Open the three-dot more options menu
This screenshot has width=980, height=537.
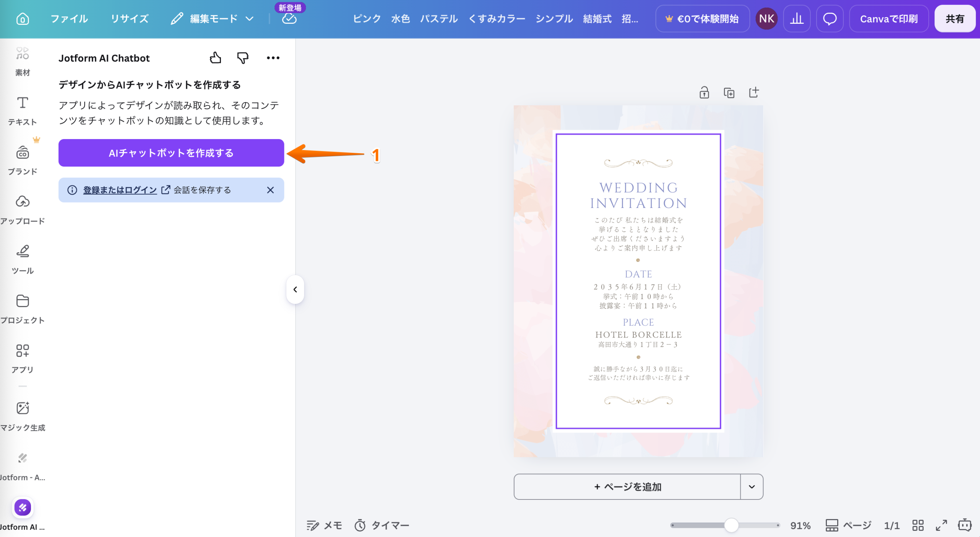273,58
